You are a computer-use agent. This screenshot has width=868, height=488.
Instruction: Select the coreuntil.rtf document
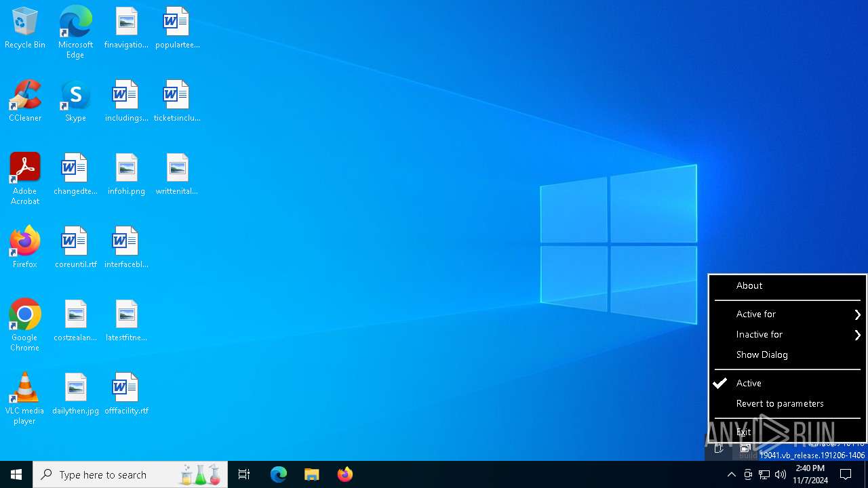click(x=75, y=248)
